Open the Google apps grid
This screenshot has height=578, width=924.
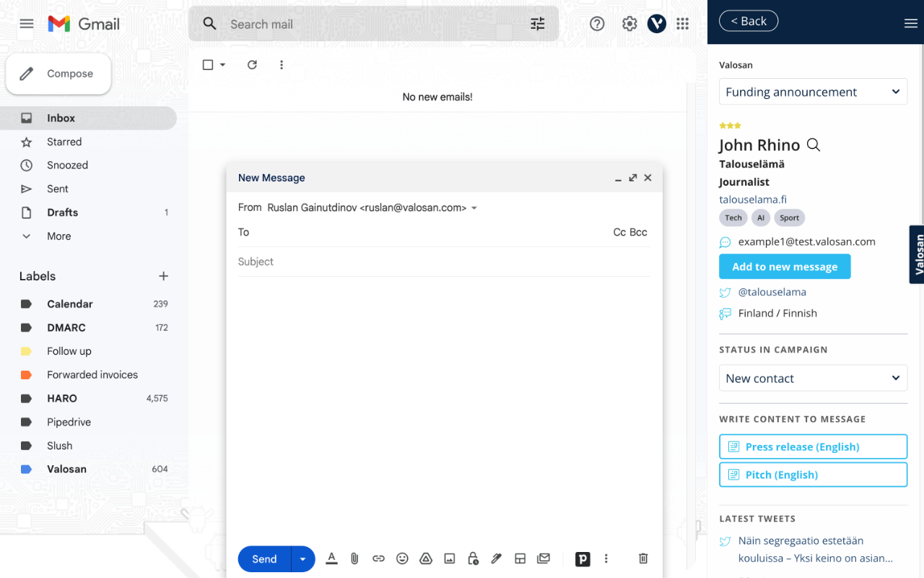tap(683, 24)
